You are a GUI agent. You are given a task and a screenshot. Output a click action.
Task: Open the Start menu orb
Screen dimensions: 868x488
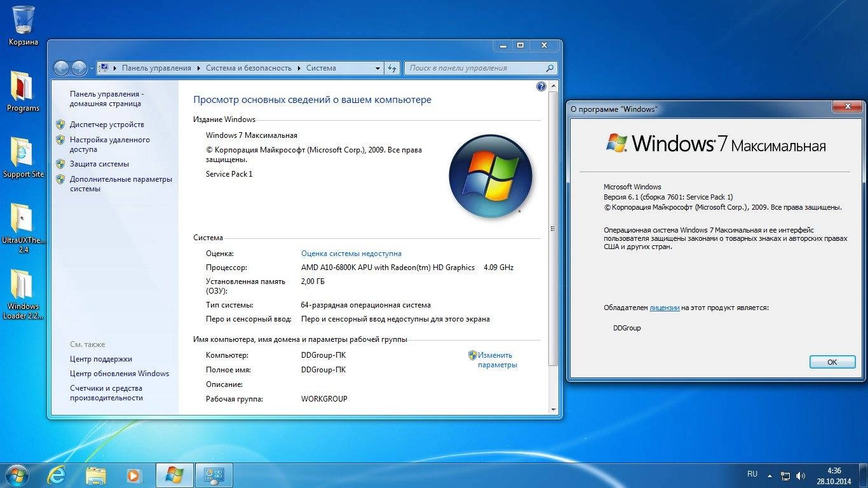17,475
